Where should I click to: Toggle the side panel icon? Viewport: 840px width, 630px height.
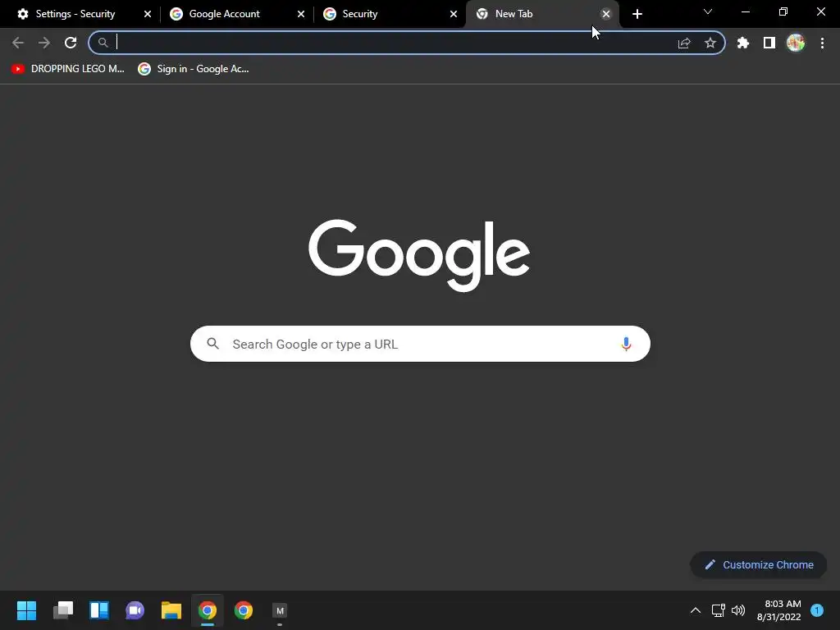(769, 43)
